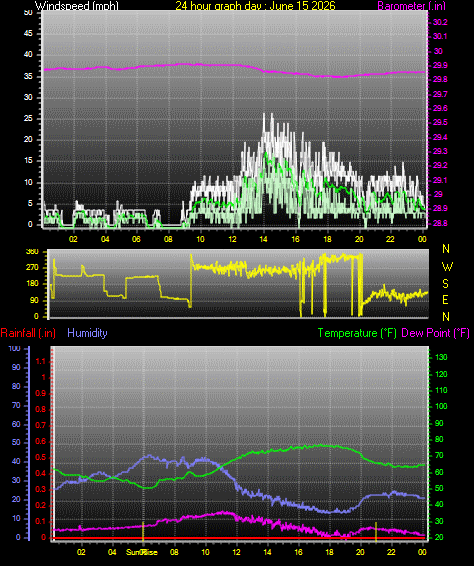Click the "270" wind direction axis value
Screen dimensions: 474x566
point(32,268)
